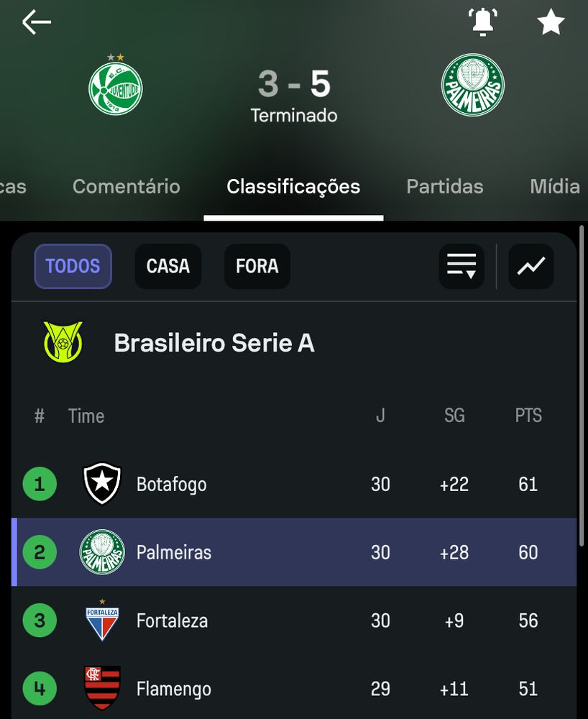Open Juventude team crest
This screenshot has height=719, width=588.
[115, 87]
